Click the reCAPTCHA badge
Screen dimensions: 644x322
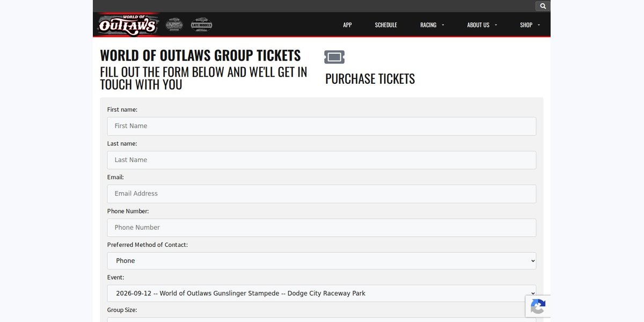(538, 306)
